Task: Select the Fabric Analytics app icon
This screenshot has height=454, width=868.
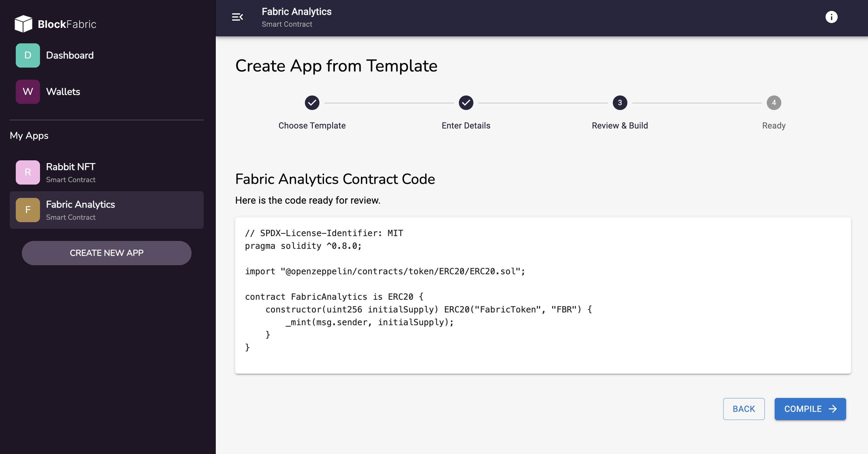Action: coord(28,210)
